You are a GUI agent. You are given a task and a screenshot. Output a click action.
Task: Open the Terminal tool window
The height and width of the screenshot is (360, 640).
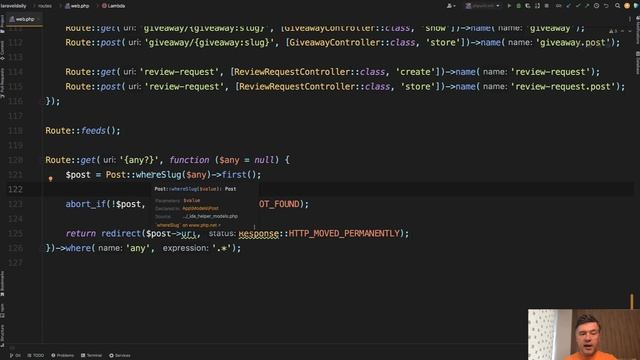91,356
